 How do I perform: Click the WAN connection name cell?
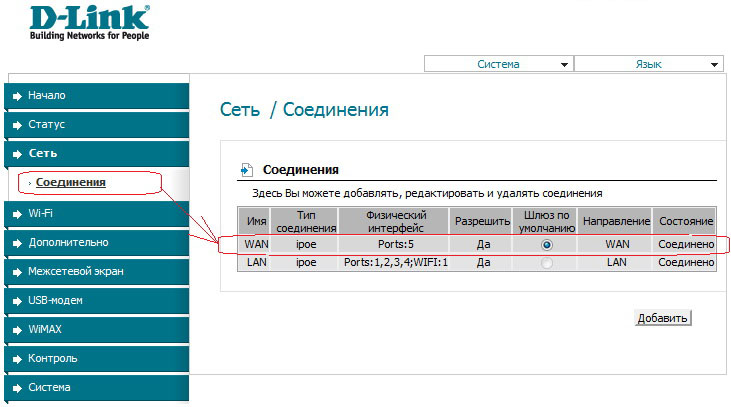(x=256, y=244)
